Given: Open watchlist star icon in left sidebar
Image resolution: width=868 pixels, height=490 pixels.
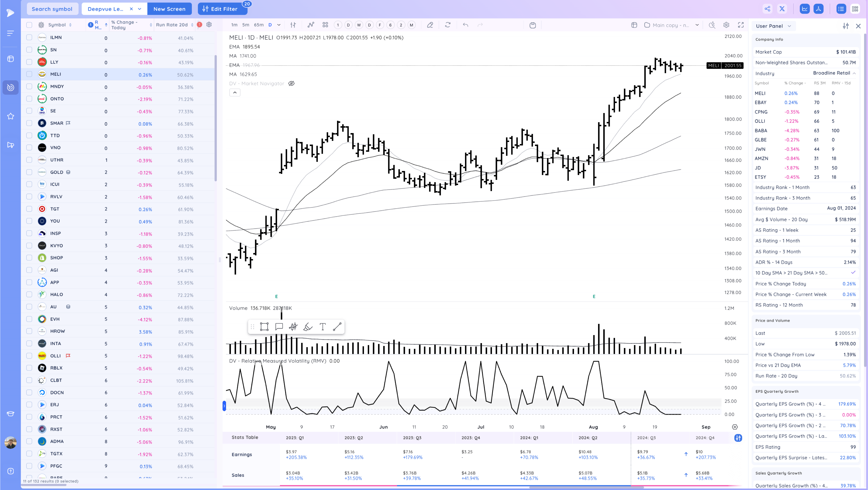Looking at the screenshot, I should [x=10, y=116].
